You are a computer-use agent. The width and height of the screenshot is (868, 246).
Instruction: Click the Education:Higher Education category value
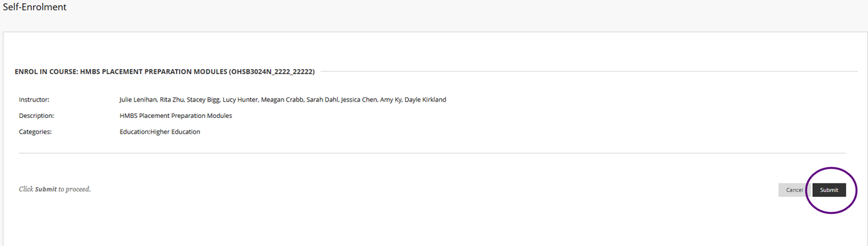[x=160, y=132]
